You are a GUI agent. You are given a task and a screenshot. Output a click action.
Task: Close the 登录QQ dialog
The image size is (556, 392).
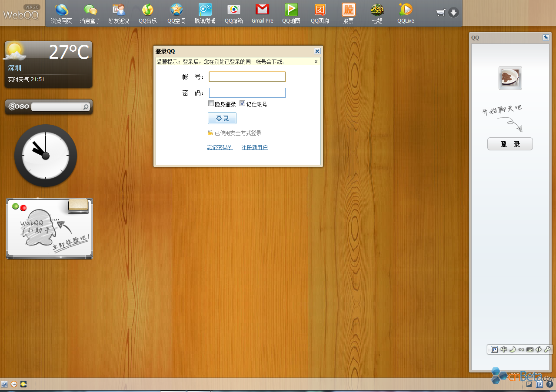pos(317,51)
